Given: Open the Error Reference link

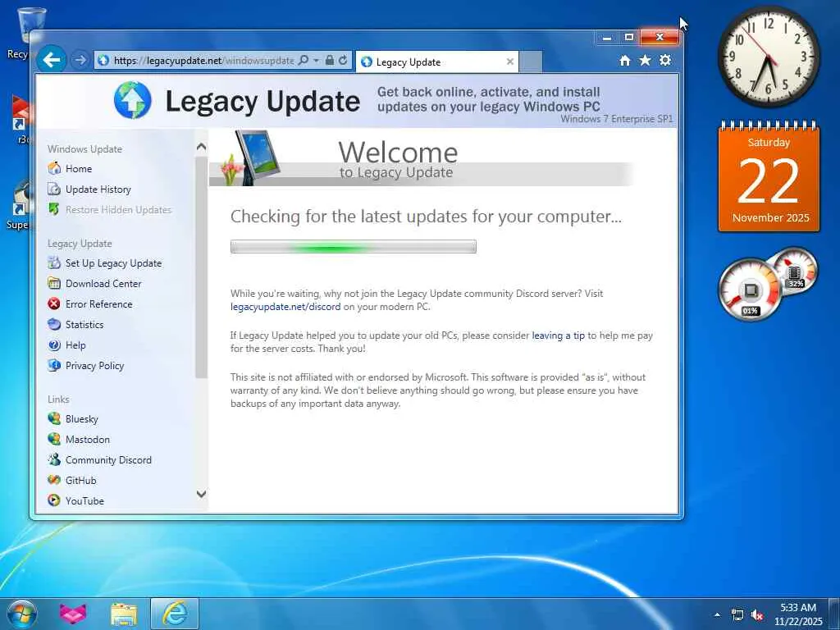Looking at the screenshot, I should tap(98, 304).
